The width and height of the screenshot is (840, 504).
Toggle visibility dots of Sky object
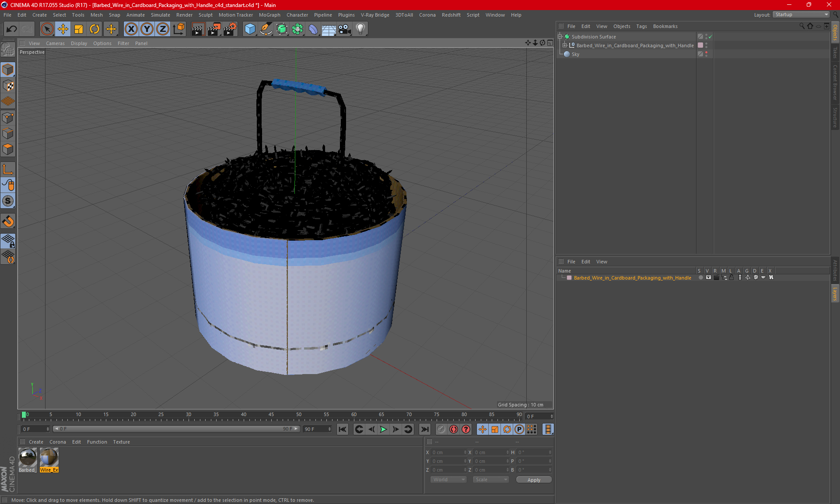point(706,54)
